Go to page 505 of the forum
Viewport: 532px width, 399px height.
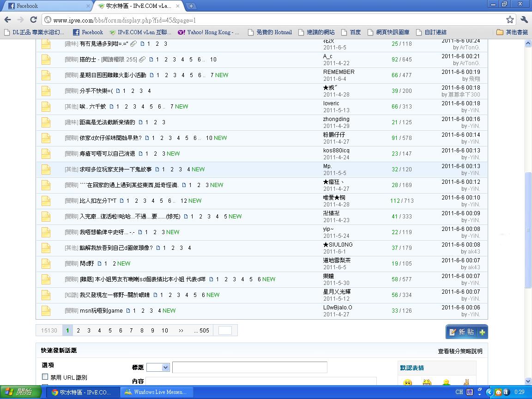point(201,331)
